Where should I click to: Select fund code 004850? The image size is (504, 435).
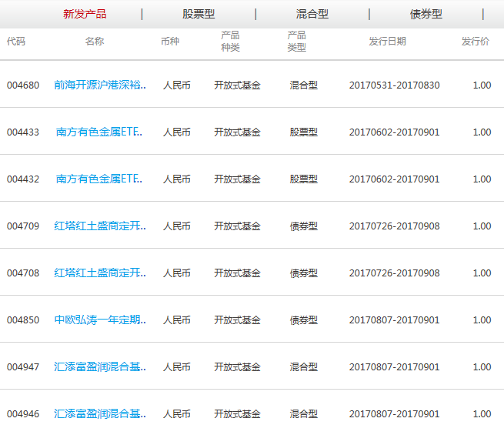click(x=23, y=320)
